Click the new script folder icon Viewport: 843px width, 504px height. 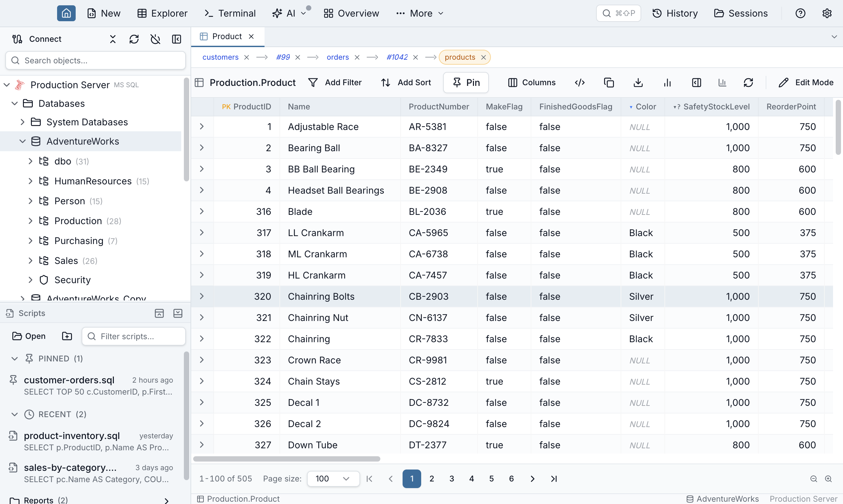(x=67, y=336)
